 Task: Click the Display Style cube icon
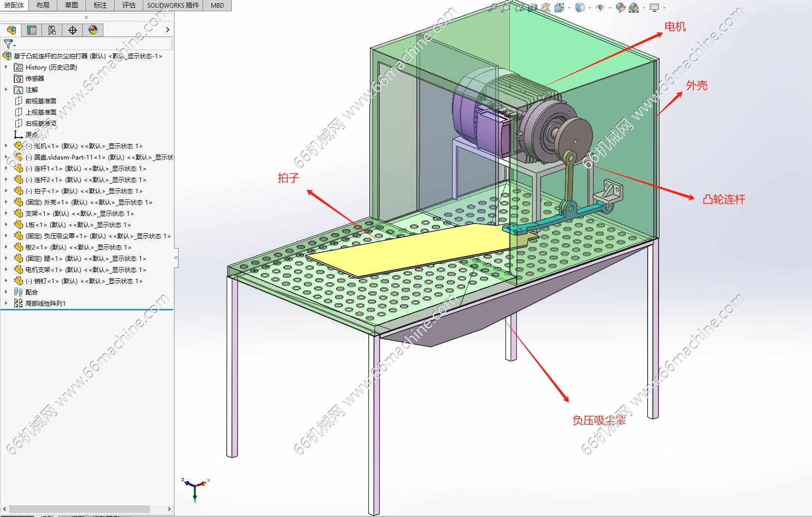click(580, 8)
